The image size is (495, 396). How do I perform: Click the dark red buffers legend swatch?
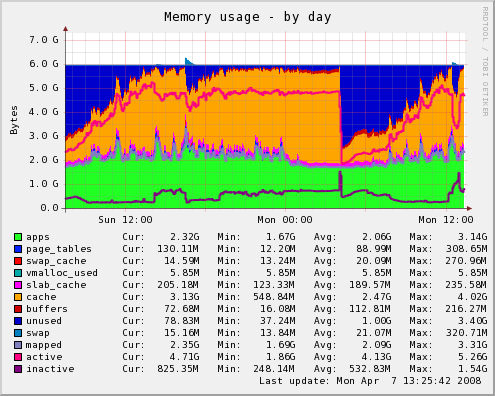(18, 309)
